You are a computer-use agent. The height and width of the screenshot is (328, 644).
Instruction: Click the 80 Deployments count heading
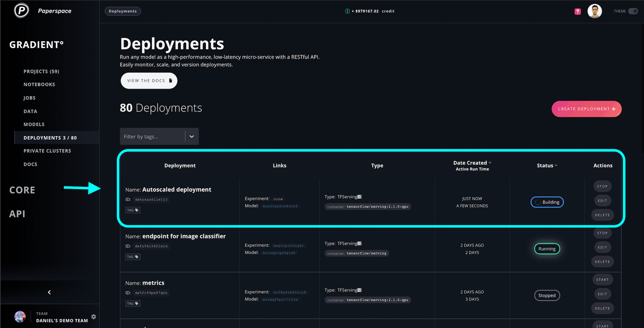(x=161, y=108)
